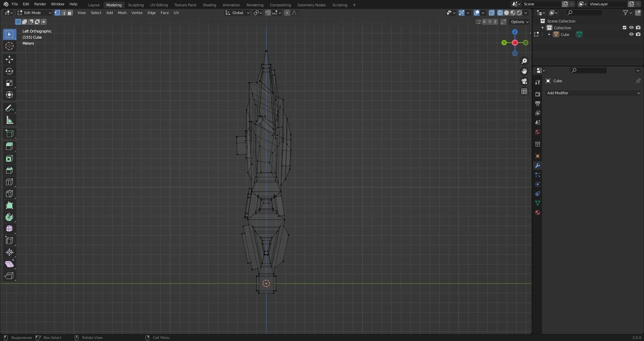Click the Measure tool icon
644x341 pixels.
tap(9, 120)
